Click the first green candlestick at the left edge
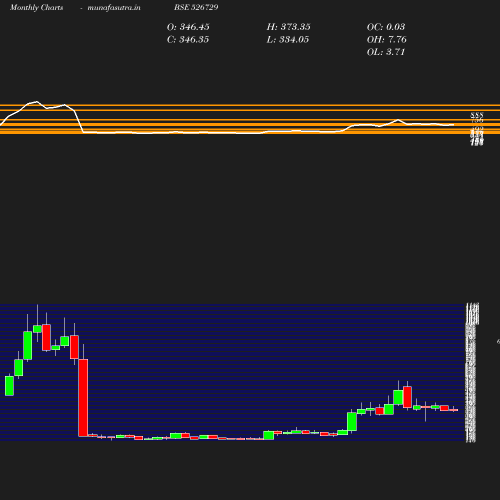Viewport: 500px width, 500px height. point(9,386)
